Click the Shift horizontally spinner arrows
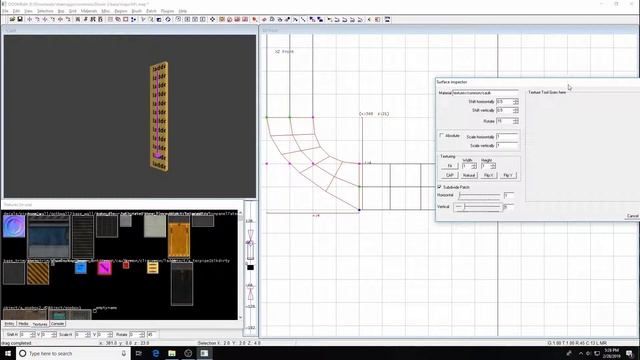Screen dimensions: 640x360 (x=516, y=101)
